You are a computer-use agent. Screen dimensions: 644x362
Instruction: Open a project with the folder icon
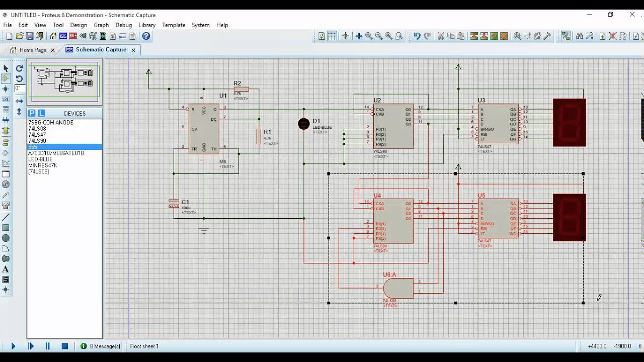click(x=20, y=36)
